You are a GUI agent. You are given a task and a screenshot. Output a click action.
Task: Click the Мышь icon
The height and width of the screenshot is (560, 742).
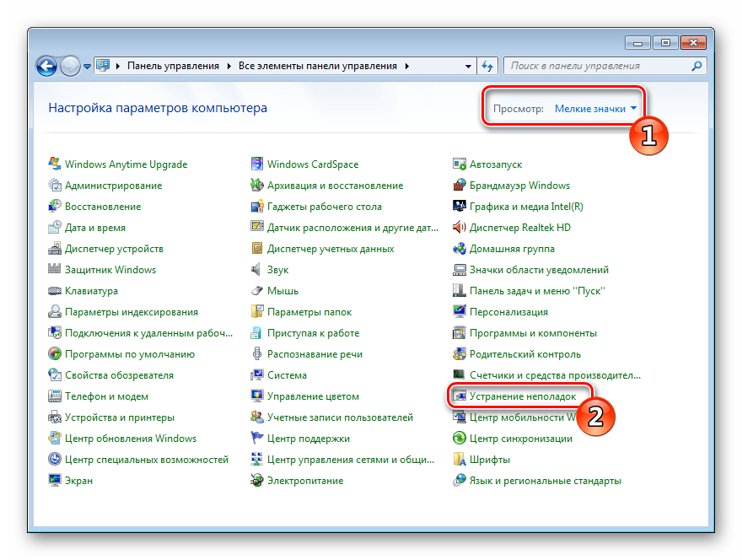pos(257,291)
